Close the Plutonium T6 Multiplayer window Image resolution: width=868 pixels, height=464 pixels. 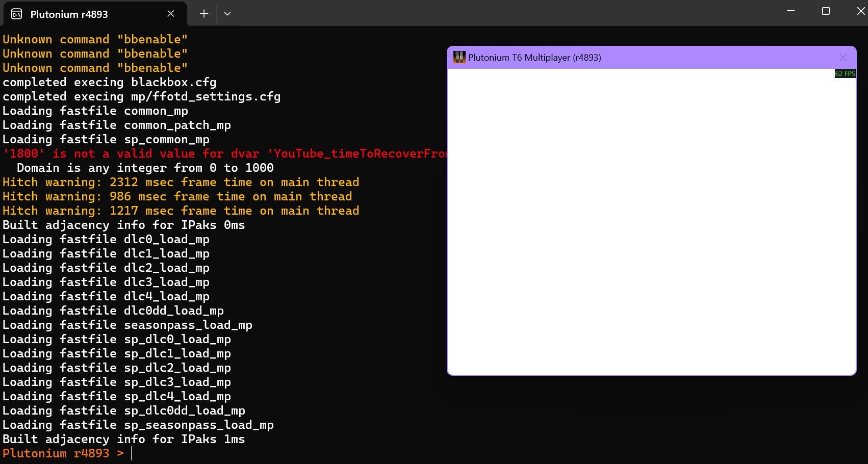(843, 58)
